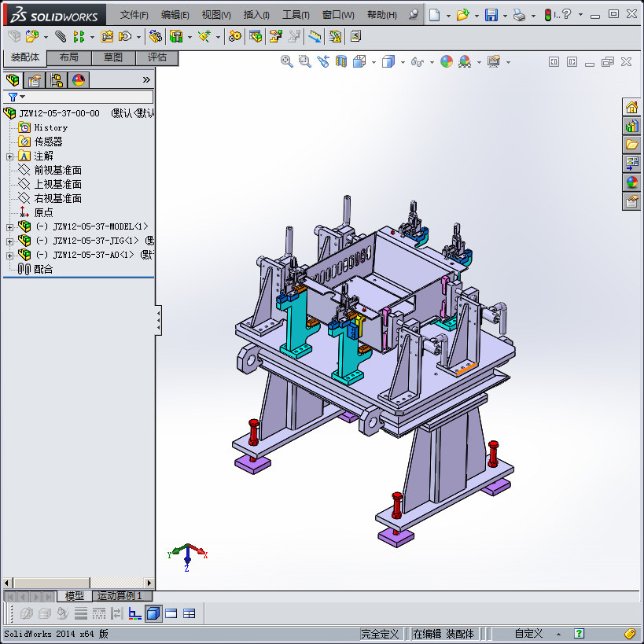The image size is (644, 644).
Task: Switch to the 草图 sketch tab
Action: tap(113, 57)
